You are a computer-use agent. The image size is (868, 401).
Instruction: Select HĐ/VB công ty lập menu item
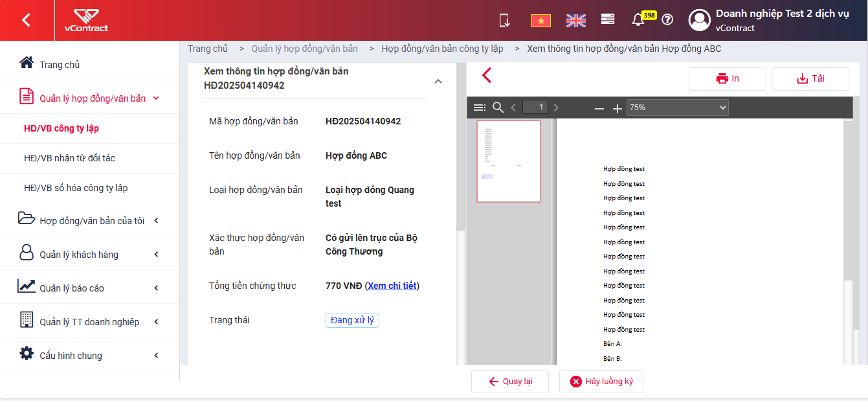61,128
